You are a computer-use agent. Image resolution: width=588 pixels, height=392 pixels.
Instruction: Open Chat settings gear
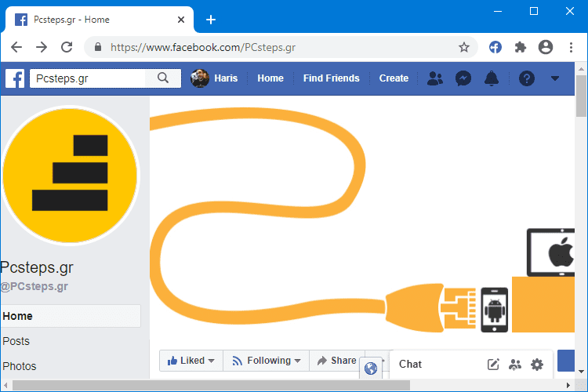(537, 365)
